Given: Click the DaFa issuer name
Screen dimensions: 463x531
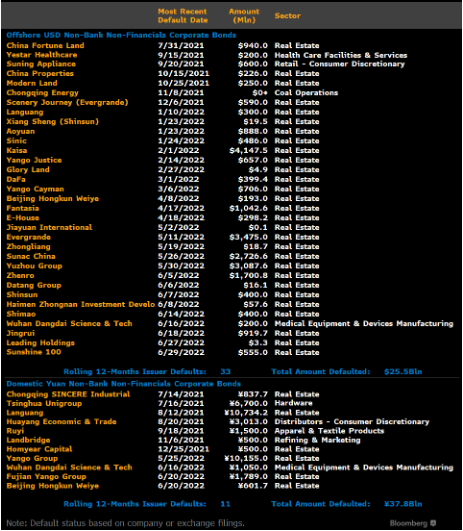Looking at the screenshot, I should point(16,179).
